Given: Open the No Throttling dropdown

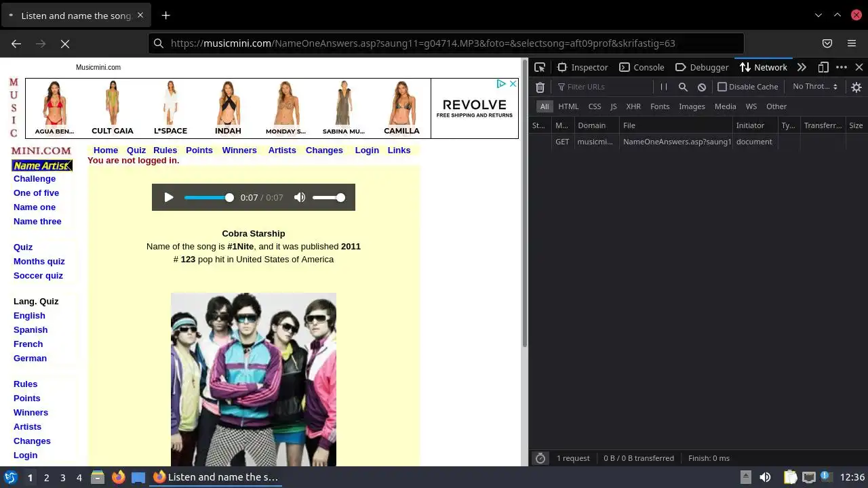Looking at the screenshot, I should [x=815, y=87].
